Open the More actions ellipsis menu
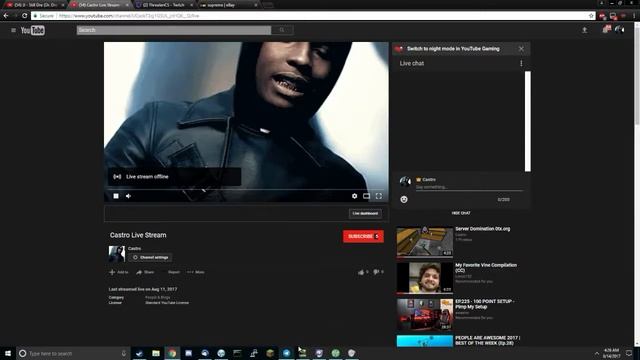Viewport: 640px width, 360px height. (x=196, y=272)
